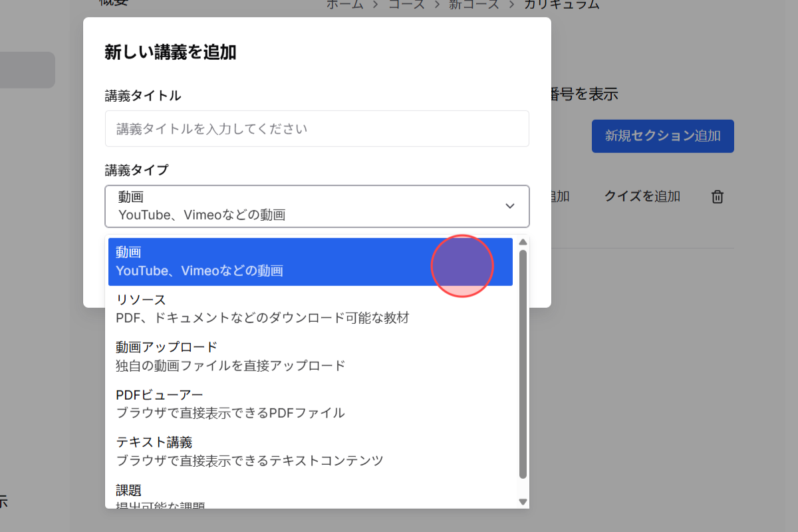
Task: Click the dropdown scrollbar up arrow
Action: coord(523,241)
